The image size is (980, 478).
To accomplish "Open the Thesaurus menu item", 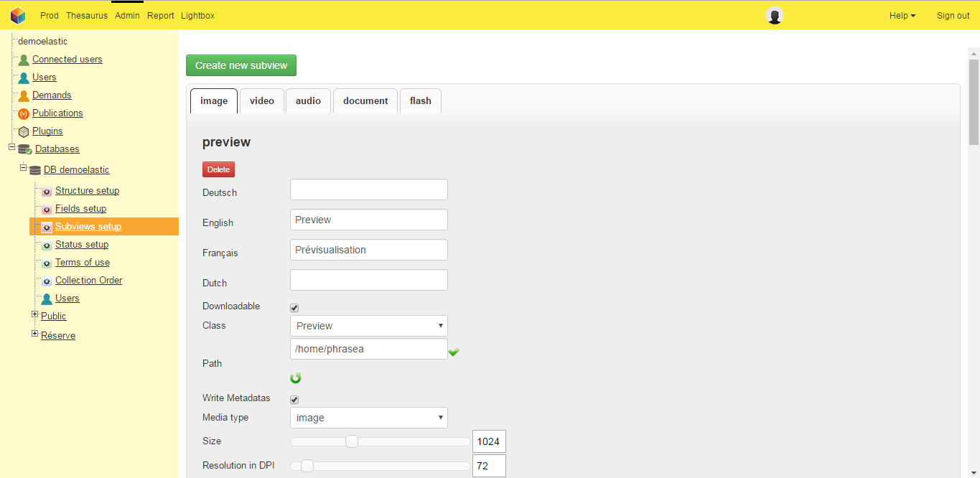I will 87,16.
